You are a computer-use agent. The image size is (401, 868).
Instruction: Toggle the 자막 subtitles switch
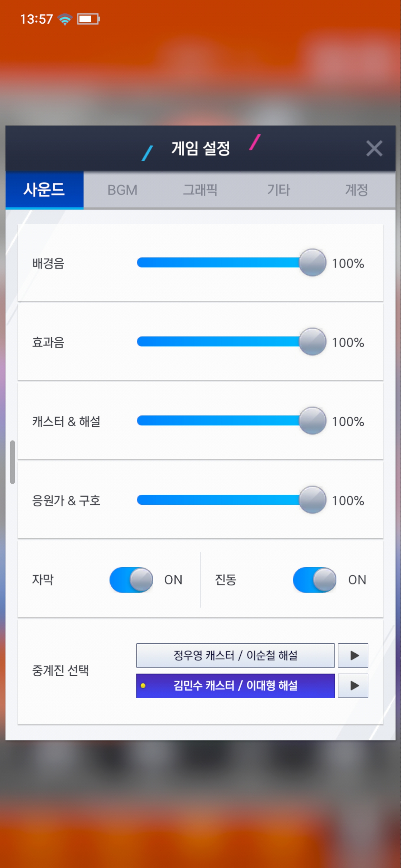(131, 580)
